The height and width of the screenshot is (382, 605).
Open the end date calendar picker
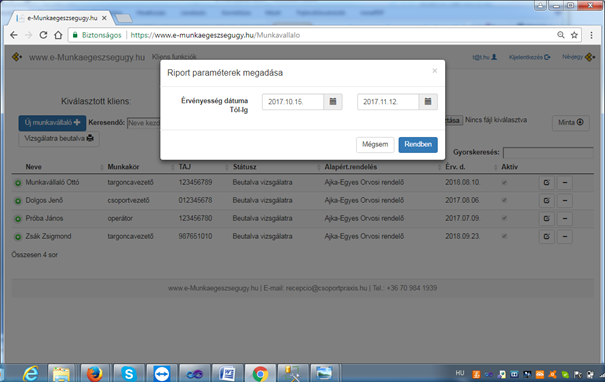[x=428, y=101]
